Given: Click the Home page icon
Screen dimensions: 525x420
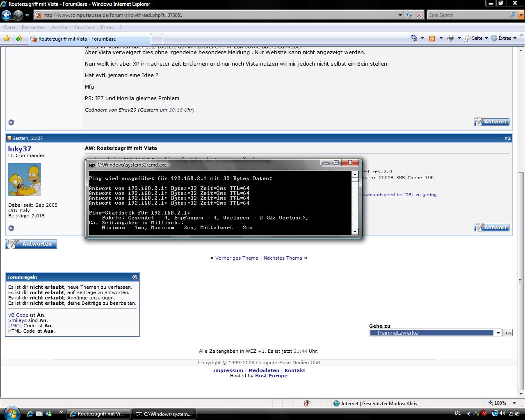Looking at the screenshot, I should 414,38.
